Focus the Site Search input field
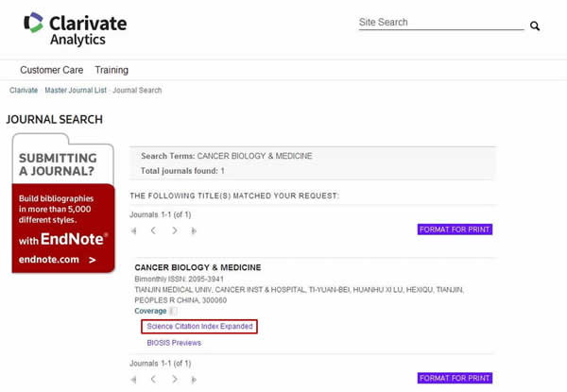567x392 pixels. click(x=440, y=23)
